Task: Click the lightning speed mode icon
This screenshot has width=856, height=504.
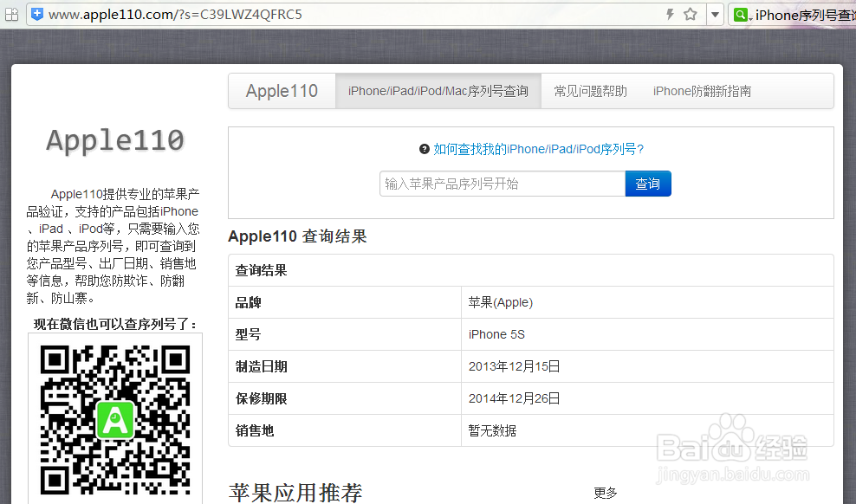Action: coord(670,14)
